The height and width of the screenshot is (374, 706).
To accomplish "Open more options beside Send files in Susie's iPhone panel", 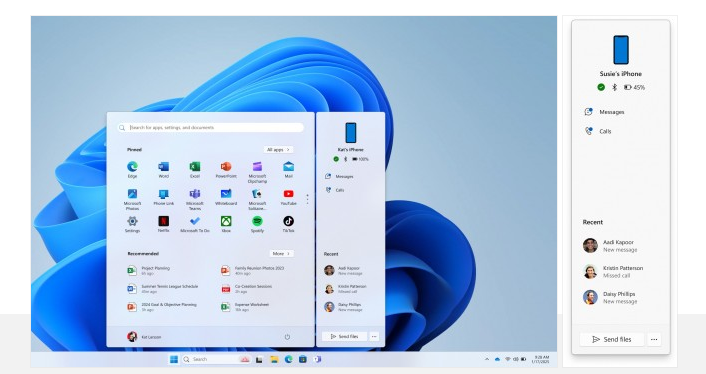I will coord(654,339).
